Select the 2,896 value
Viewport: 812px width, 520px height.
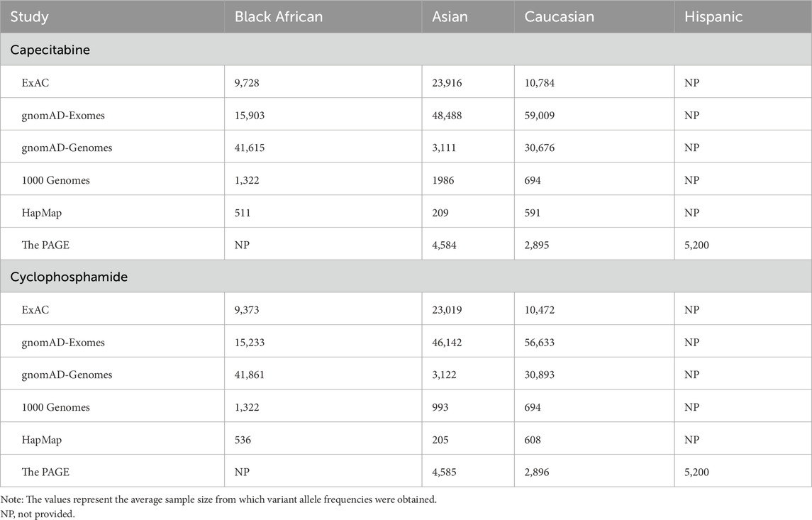pos(537,472)
